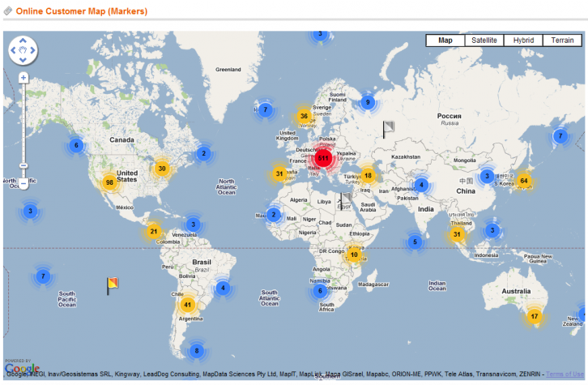588x385 pixels.
Task: Switch to the Map view tab
Action: pyautogui.click(x=445, y=41)
